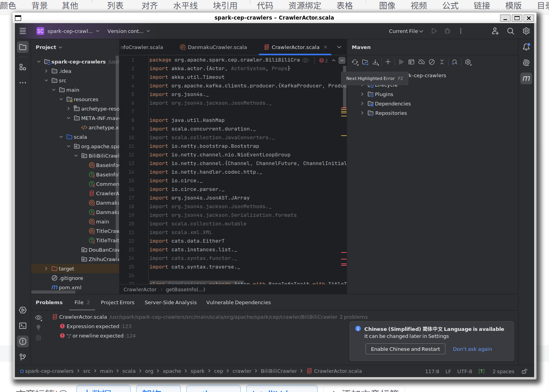Viewport: 549px width, 392px height.
Task: Open the Notifications bell icon
Action: pos(526,47)
